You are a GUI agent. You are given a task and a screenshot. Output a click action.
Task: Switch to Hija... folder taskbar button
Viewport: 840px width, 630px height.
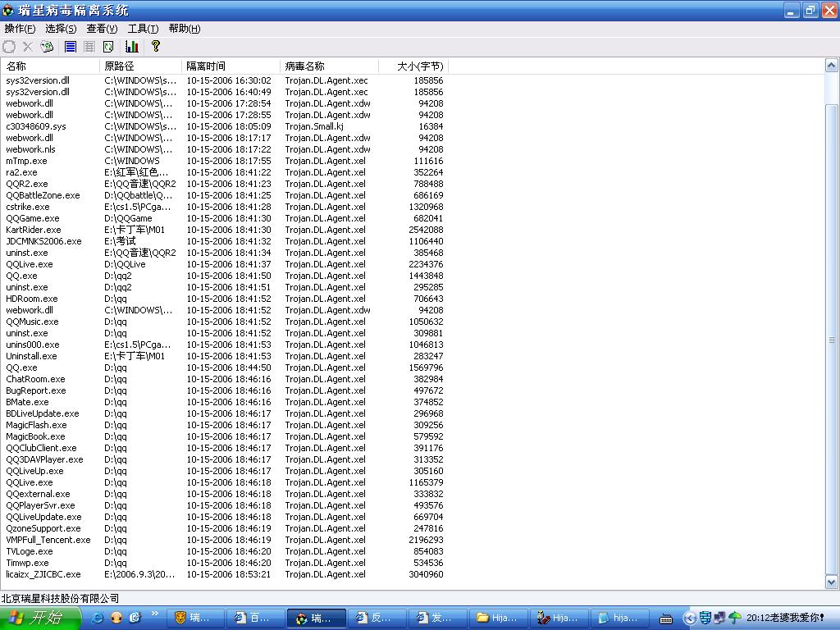coord(497,618)
